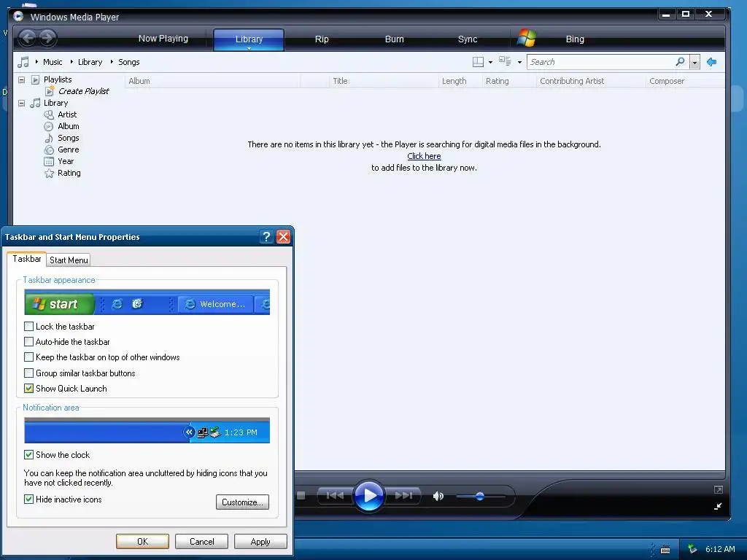The width and height of the screenshot is (747, 560).
Task: Open the view options dropdown arrow
Action: tap(519, 63)
